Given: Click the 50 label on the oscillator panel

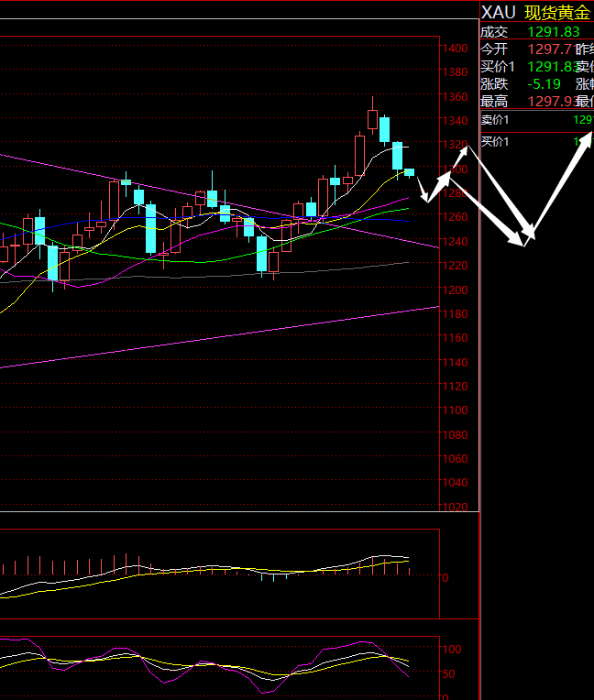Looking at the screenshot, I should click(x=448, y=674).
